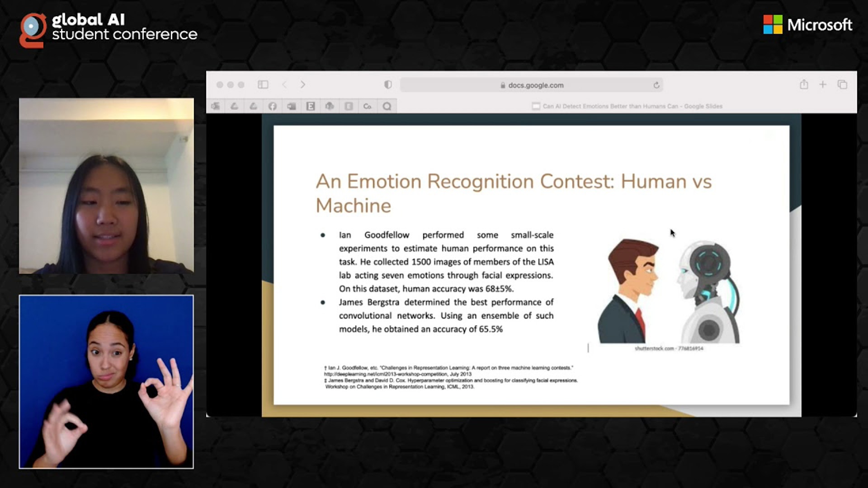Screen dimensions: 868x488
Task: Reload the docs.google.com page
Action: click(656, 85)
